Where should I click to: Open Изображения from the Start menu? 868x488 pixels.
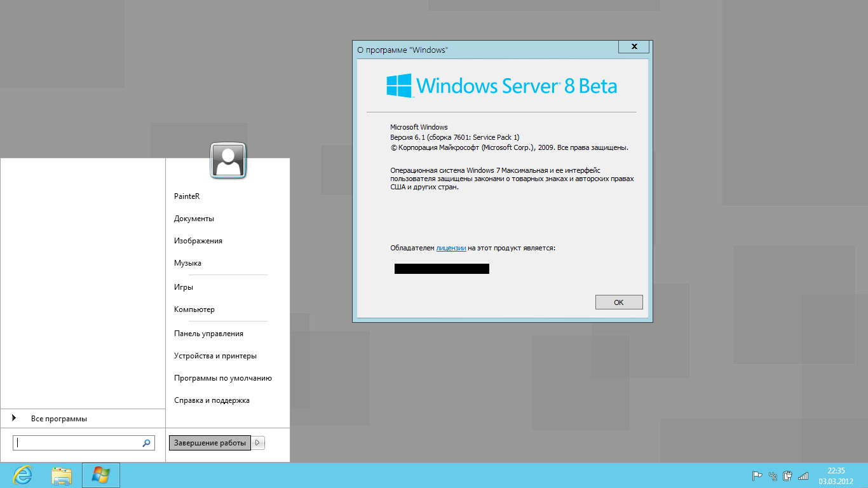tap(198, 241)
